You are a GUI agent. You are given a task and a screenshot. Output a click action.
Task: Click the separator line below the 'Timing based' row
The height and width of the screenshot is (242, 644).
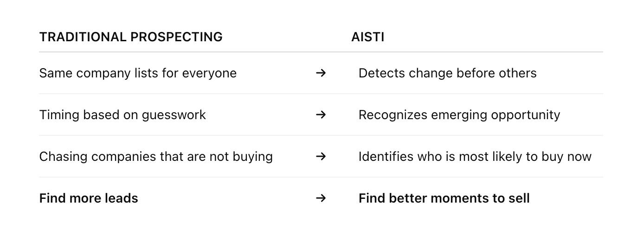(x=321, y=135)
